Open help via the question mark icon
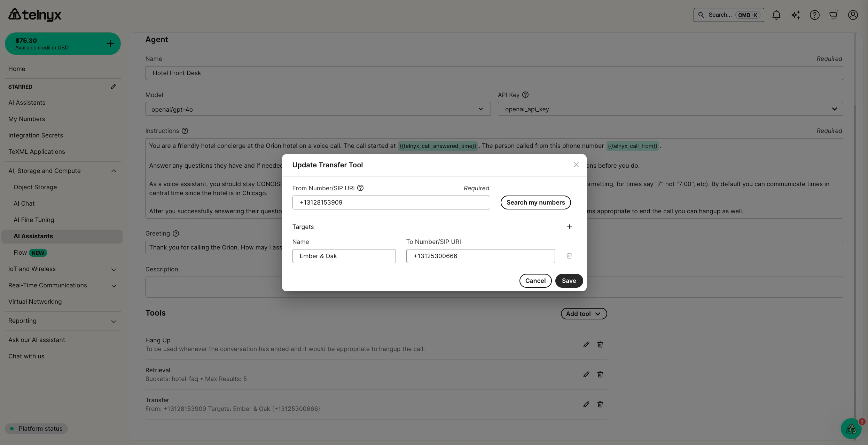The image size is (868, 445). point(814,15)
